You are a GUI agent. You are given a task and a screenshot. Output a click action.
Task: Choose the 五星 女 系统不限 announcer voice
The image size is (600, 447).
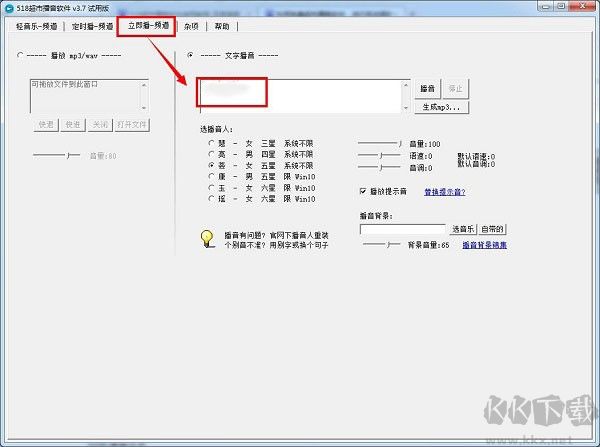click(211, 165)
